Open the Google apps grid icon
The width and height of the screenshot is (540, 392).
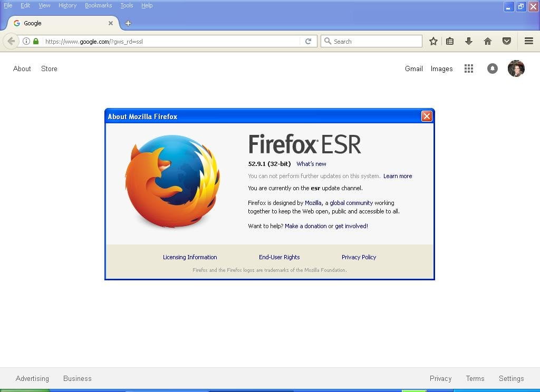(468, 68)
